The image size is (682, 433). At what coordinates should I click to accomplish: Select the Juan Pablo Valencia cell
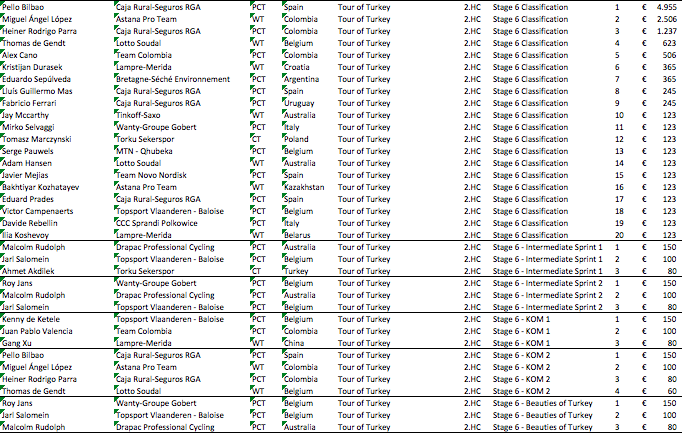(x=37, y=331)
